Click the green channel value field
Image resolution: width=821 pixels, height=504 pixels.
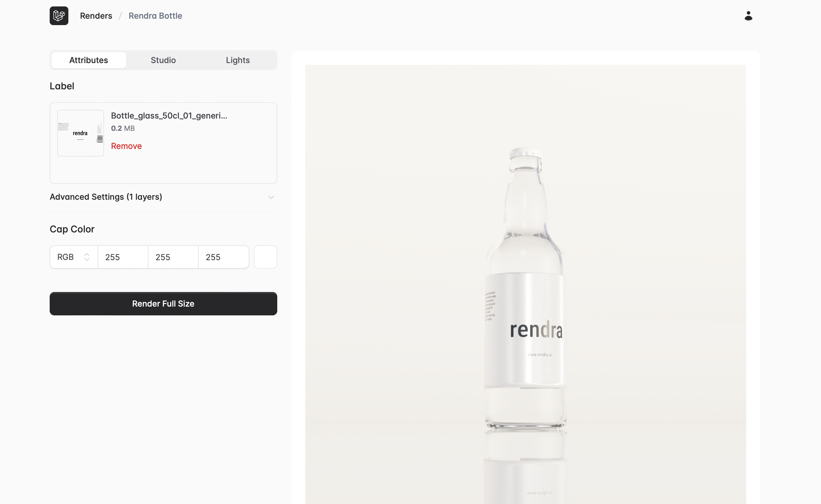tap(173, 257)
